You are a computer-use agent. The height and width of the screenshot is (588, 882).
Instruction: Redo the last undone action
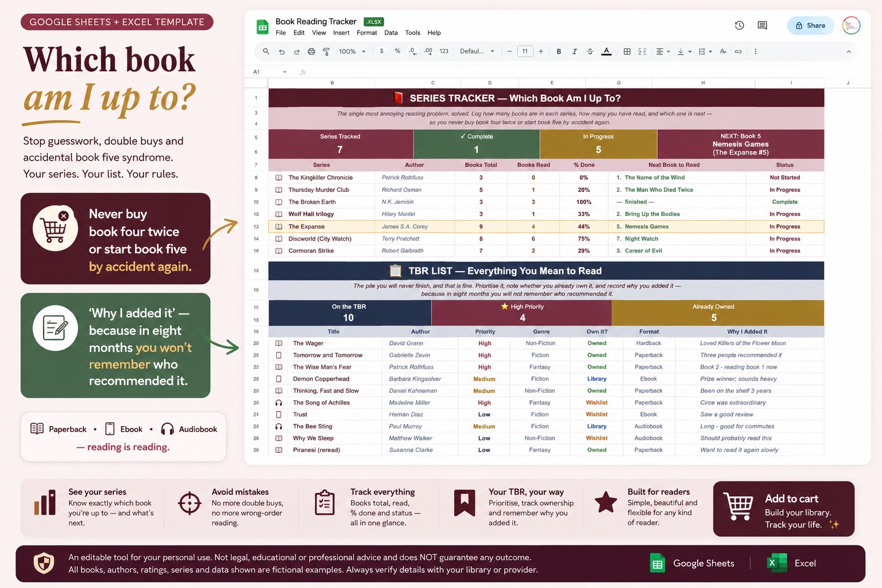296,52
